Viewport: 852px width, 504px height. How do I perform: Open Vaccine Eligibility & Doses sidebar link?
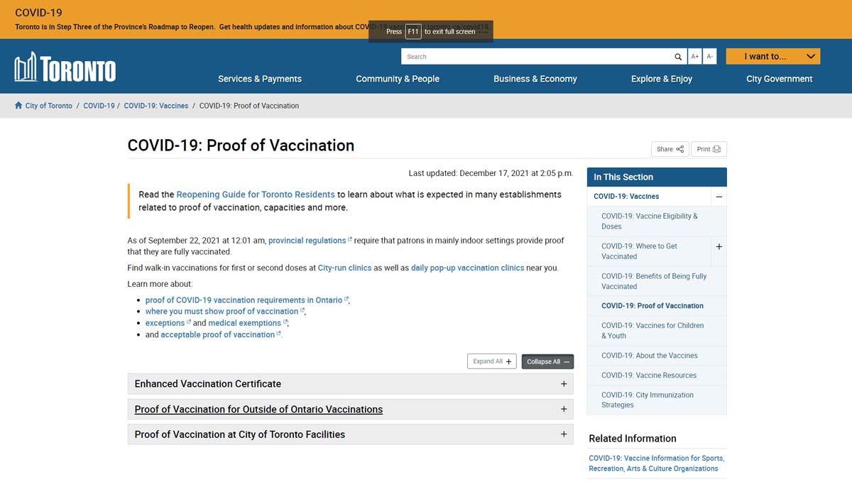click(650, 221)
